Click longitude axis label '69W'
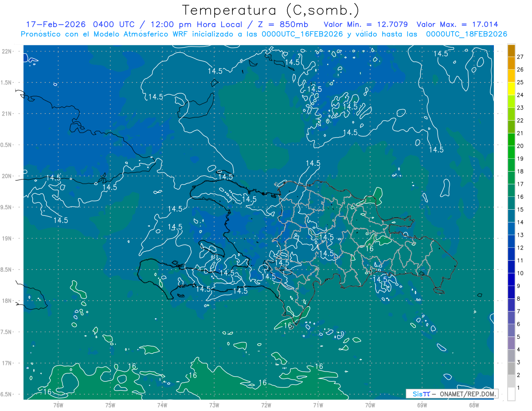Viewport: 532px width, 411px height. coord(422,405)
